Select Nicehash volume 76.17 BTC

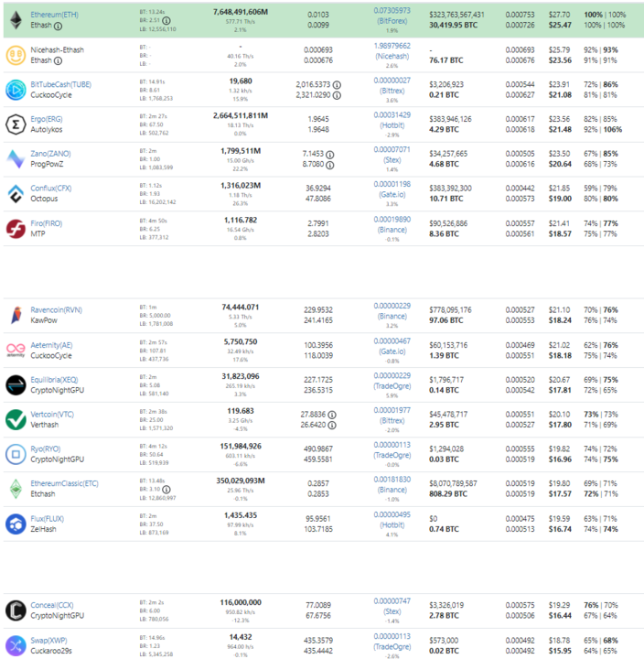tap(445, 60)
